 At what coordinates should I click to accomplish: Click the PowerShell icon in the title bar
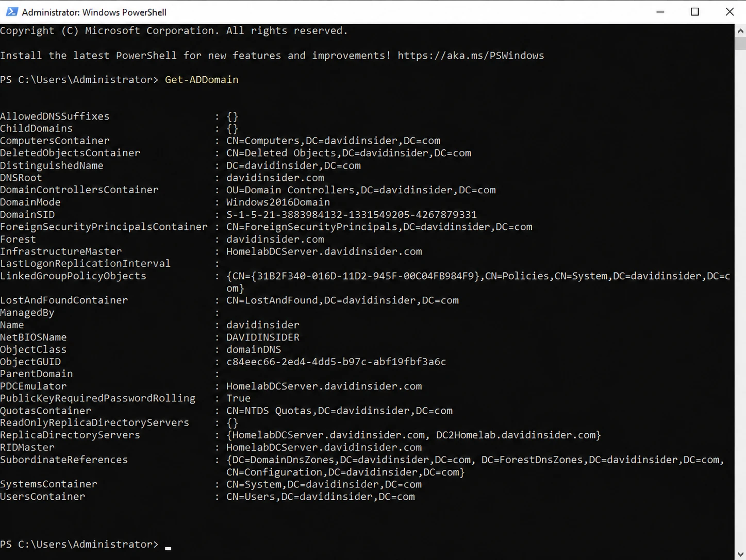[12, 12]
